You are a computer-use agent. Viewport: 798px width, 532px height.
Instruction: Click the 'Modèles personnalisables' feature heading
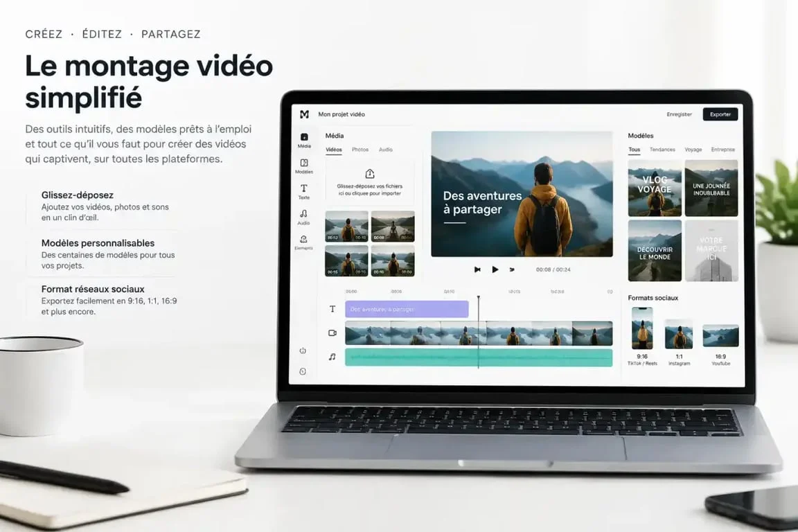click(x=98, y=243)
